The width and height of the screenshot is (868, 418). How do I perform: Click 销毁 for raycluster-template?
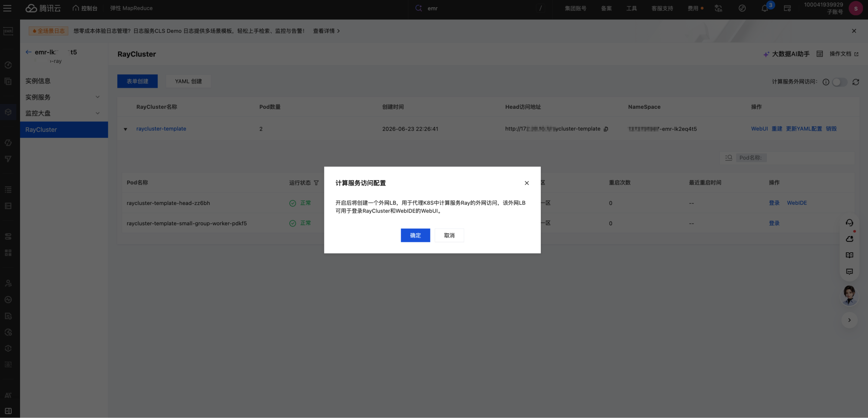pos(831,129)
